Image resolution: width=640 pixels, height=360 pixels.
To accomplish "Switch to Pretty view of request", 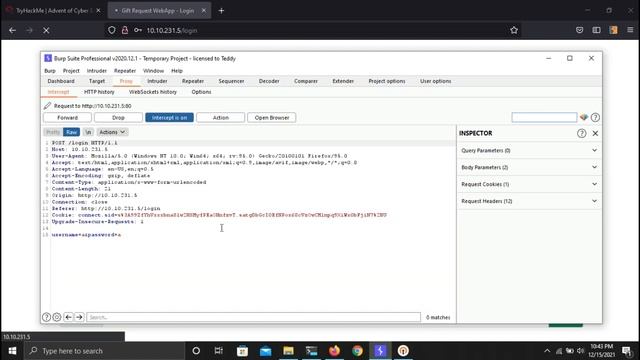I will point(53,132).
